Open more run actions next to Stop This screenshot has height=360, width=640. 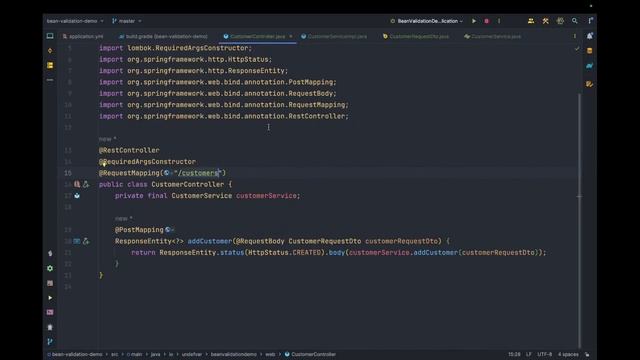[x=499, y=21]
